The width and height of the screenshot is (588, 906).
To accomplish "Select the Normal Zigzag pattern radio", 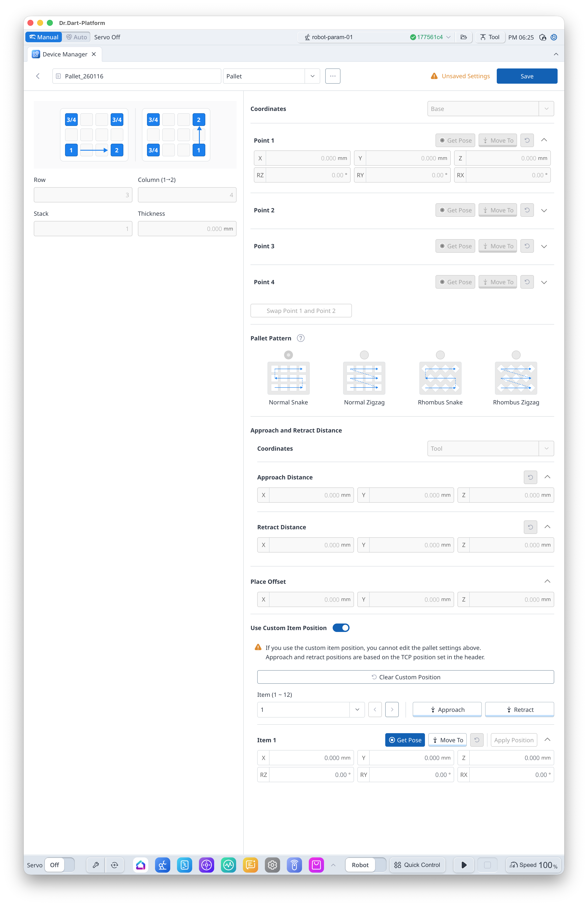I will [x=364, y=355].
